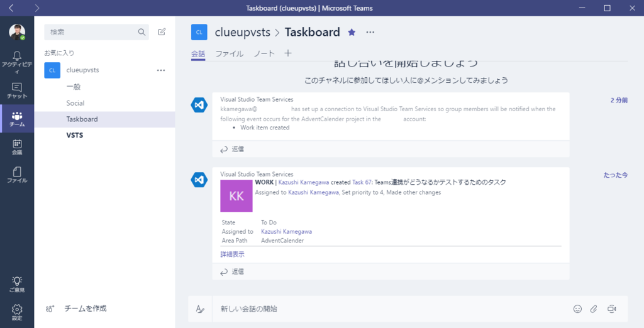Add a new tab with plus icon
Screen dimensions: 644x328
coord(288,53)
